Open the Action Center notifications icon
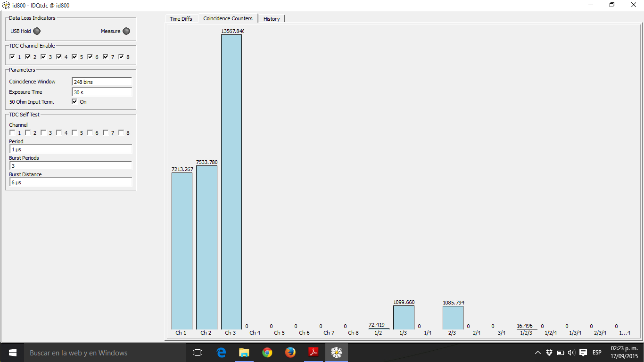 tap(583, 353)
